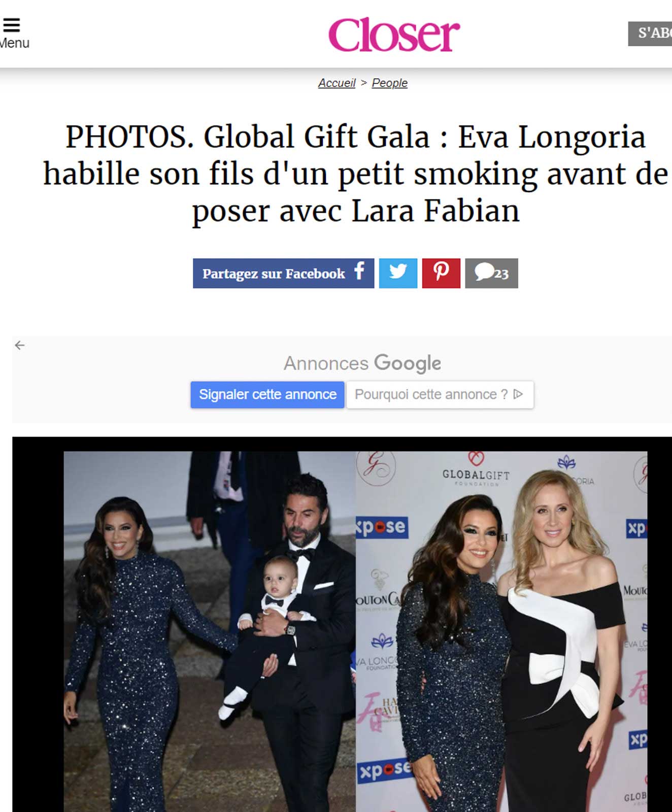Open the right photo with Lara Fabian
The height and width of the screenshot is (812, 672).
[501, 631]
